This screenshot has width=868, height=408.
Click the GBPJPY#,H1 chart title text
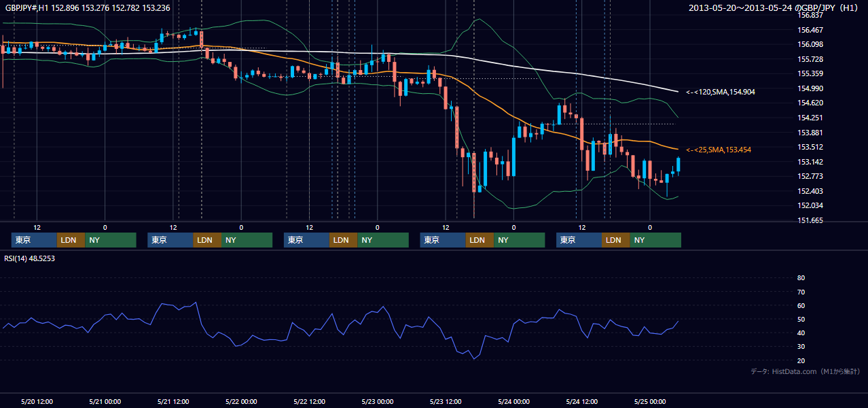[88, 7]
